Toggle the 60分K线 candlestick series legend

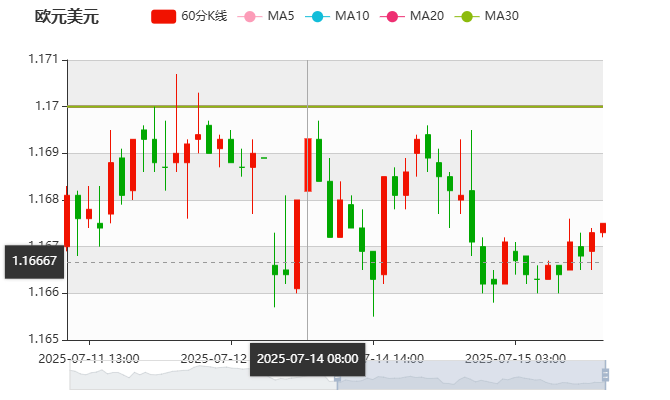tap(189, 16)
